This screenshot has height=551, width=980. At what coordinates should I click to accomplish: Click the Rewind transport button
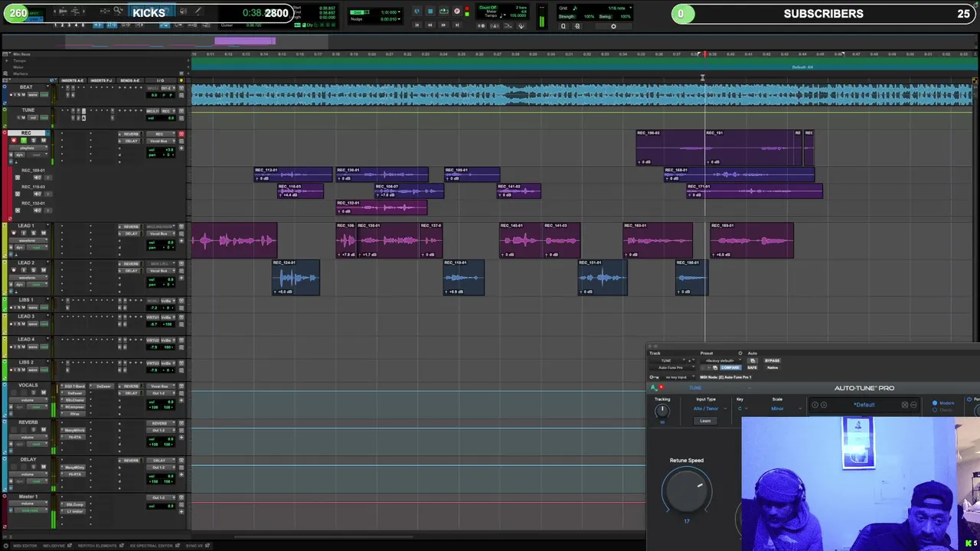point(430,24)
